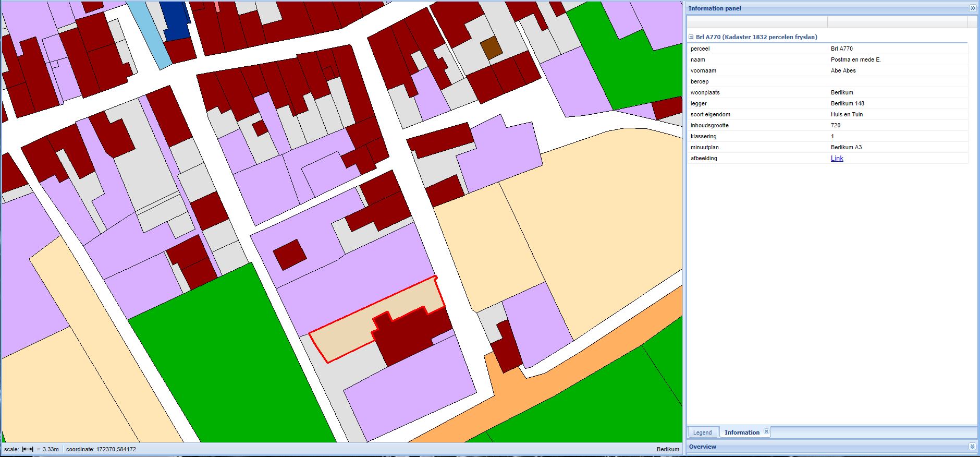The width and height of the screenshot is (980, 457).
Task: Collapse the Information panel with the double-arrow icon
Action: (x=972, y=8)
